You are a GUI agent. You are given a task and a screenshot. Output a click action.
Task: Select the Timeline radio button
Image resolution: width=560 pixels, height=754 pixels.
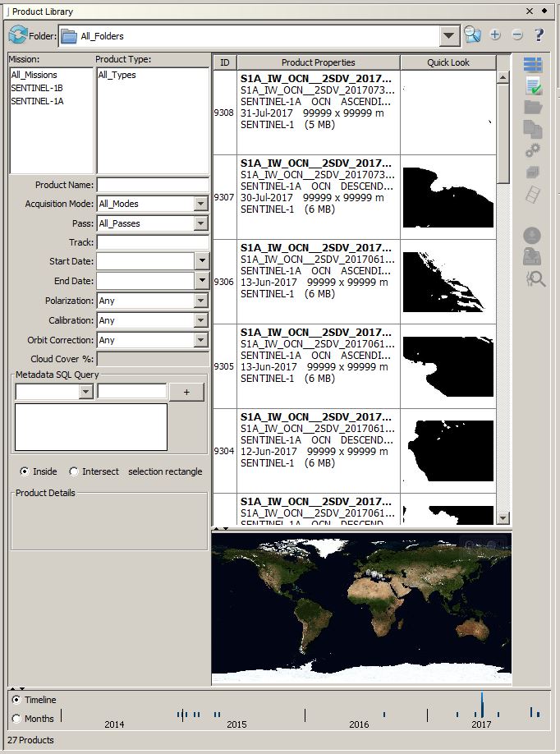coord(16,699)
